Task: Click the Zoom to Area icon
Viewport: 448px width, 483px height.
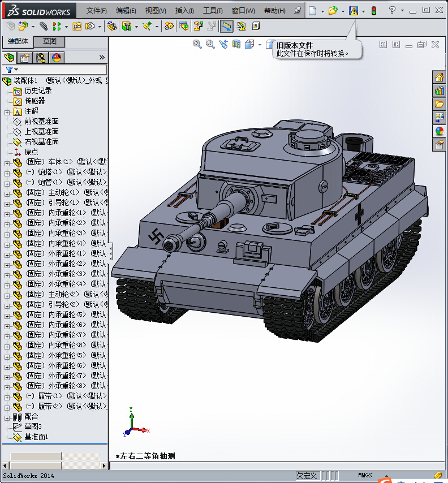Action: pyautogui.click(x=210, y=44)
